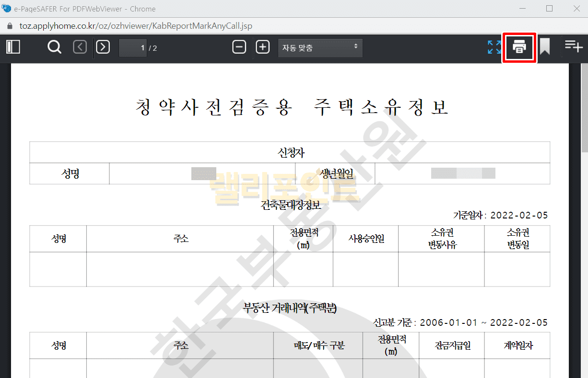
Task: Click the bookmark icon in toolbar
Action: (544, 47)
